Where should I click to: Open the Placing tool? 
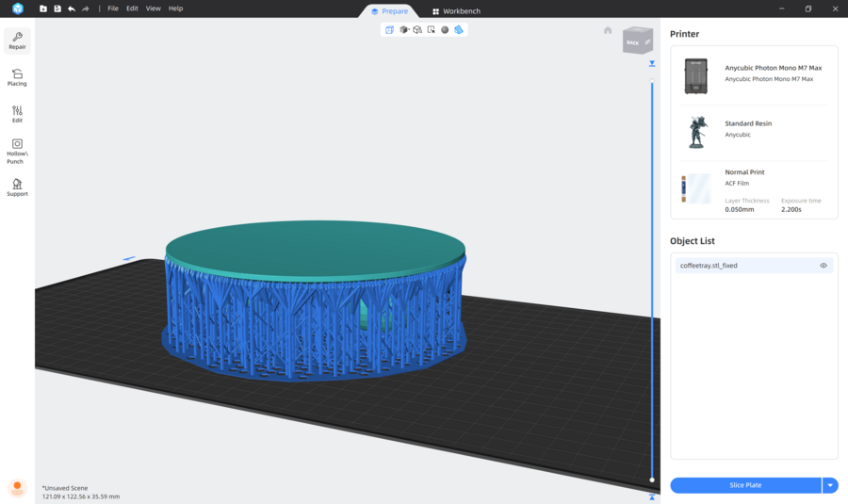click(17, 77)
